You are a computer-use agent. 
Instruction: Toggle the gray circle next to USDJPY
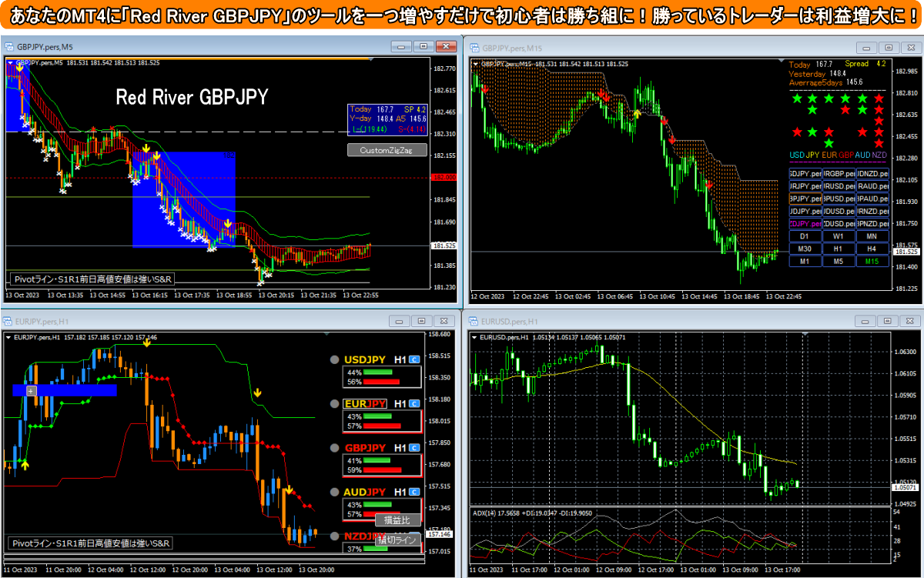[x=334, y=359]
